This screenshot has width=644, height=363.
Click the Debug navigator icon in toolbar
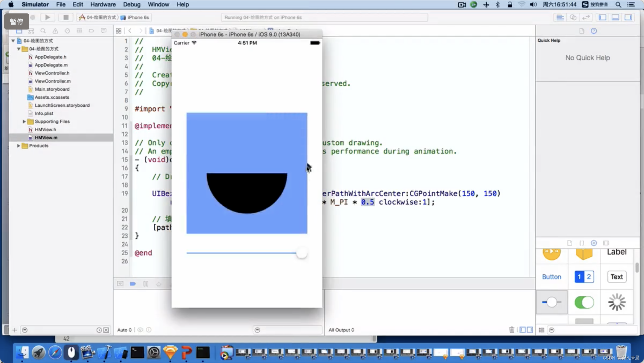point(78,31)
